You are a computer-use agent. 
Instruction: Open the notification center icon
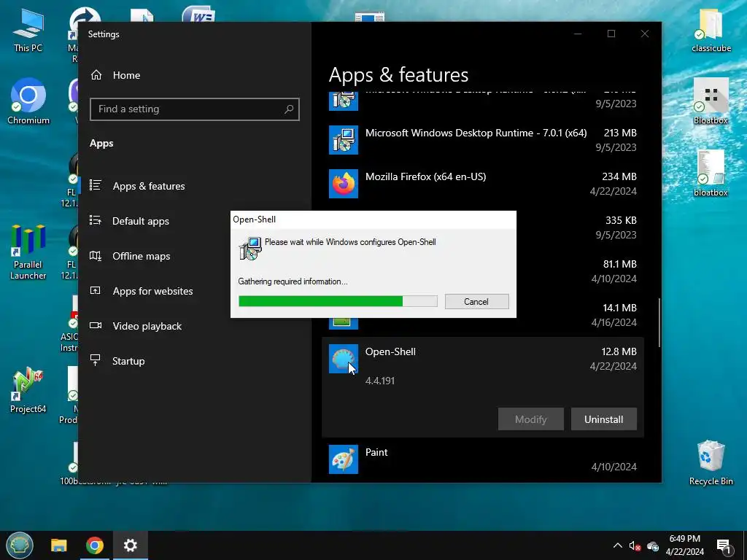pyautogui.click(x=724, y=546)
